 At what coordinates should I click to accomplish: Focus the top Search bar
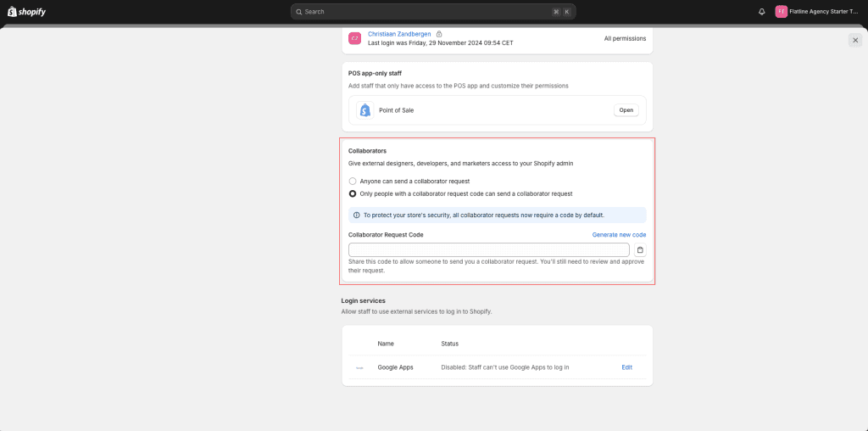pyautogui.click(x=433, y=12)
